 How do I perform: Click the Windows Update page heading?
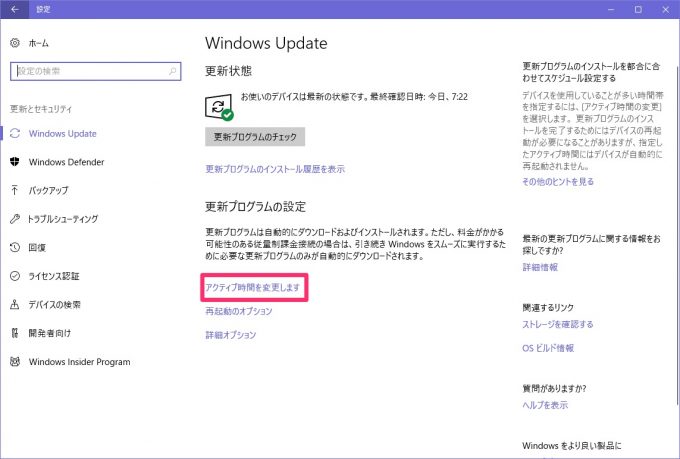click(266, 43)
